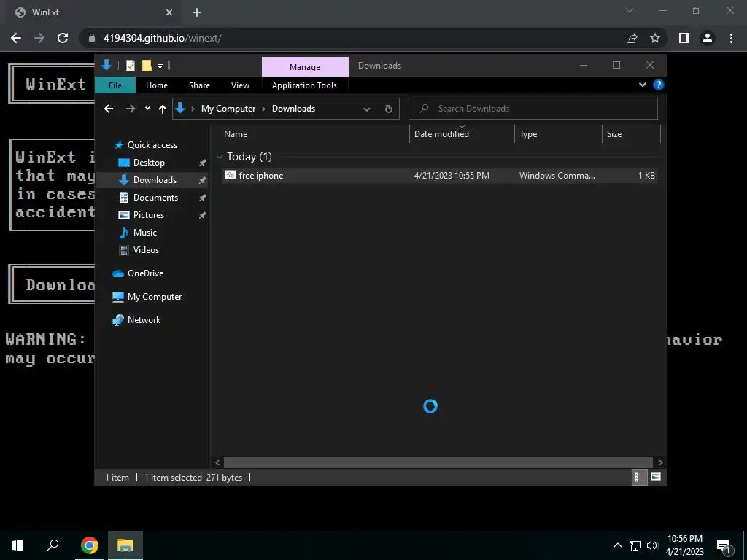The height and width of the screenshot is (560, 747).
Task: Collapse the Today (1) group
Action: coord(220,157)
